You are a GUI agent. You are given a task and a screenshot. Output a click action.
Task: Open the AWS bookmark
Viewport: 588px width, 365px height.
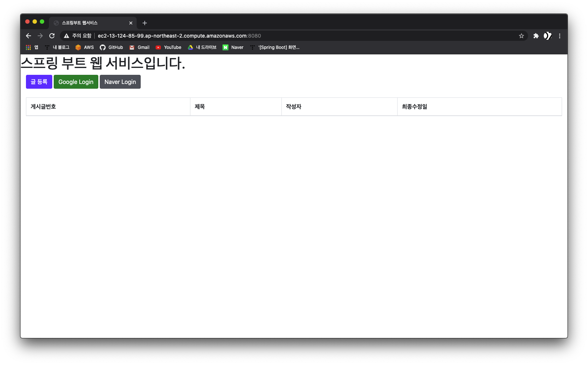point(84,47)
